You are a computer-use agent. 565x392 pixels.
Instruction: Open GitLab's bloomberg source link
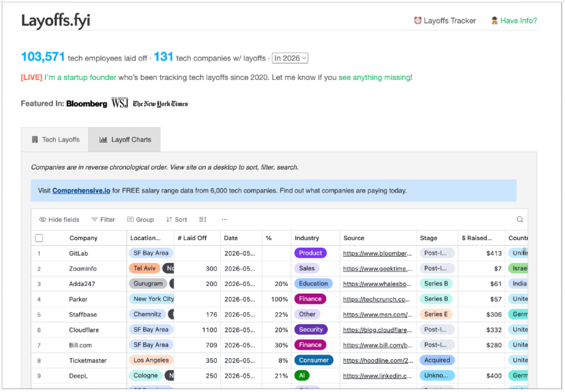point(377,253)
